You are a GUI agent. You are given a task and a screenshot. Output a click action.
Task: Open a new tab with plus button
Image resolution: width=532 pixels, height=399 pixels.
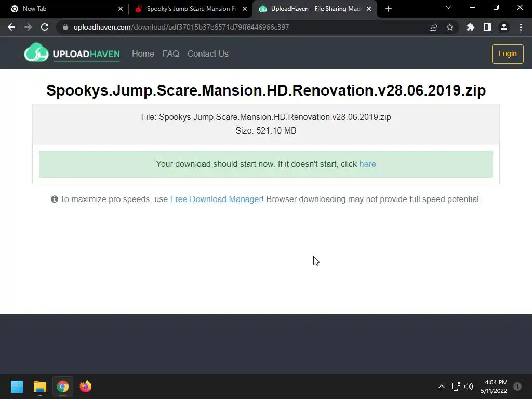click(x=389, y=9)
